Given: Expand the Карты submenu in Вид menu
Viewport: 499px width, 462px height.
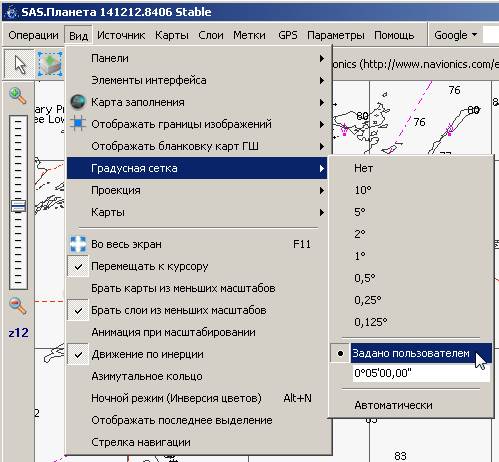Looking at the screenshot, I should click(197, 212).
